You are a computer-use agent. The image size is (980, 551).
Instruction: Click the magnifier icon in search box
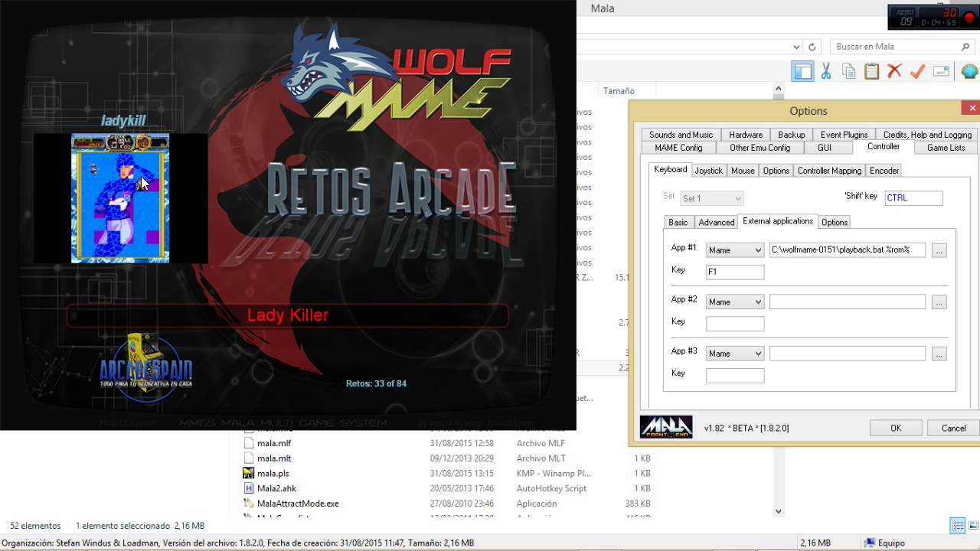[x=965, y=47]
